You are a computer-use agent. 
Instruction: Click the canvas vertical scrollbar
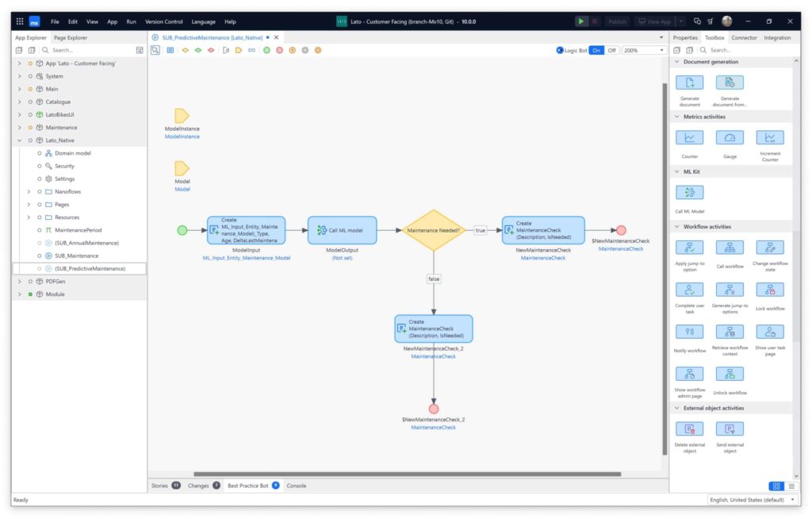click(665, 269)
